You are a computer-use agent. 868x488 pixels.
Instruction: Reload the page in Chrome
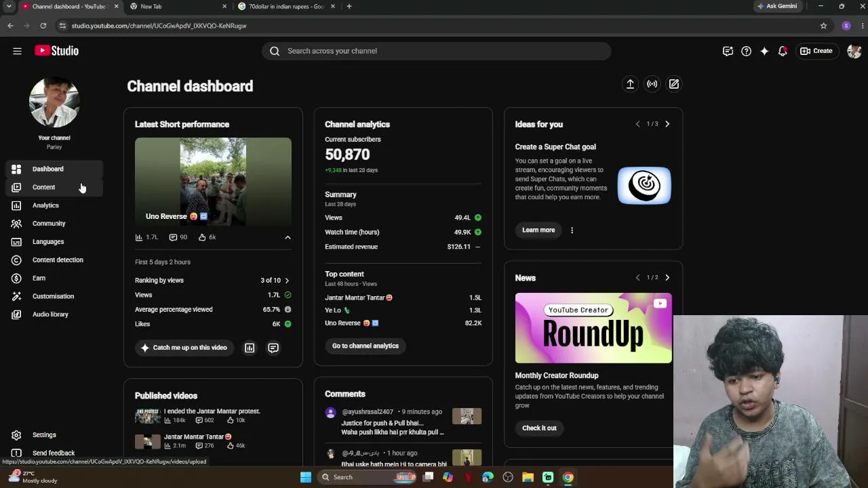[x=43, y=26]
